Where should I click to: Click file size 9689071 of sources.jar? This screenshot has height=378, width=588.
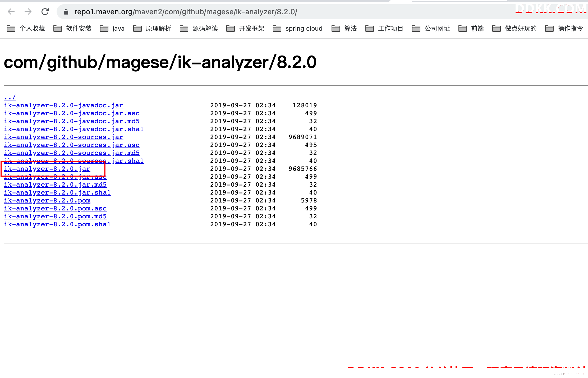tap(303, 137)
